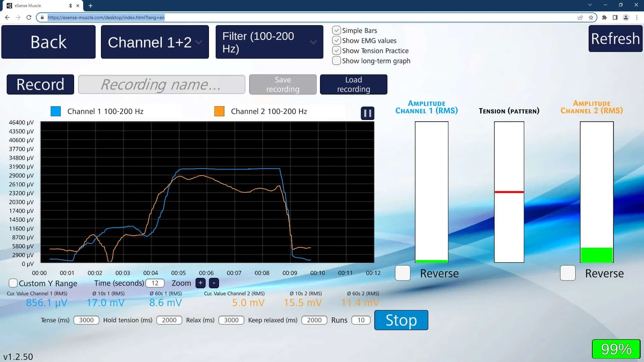Click the Recording name input field

(161, 84)
